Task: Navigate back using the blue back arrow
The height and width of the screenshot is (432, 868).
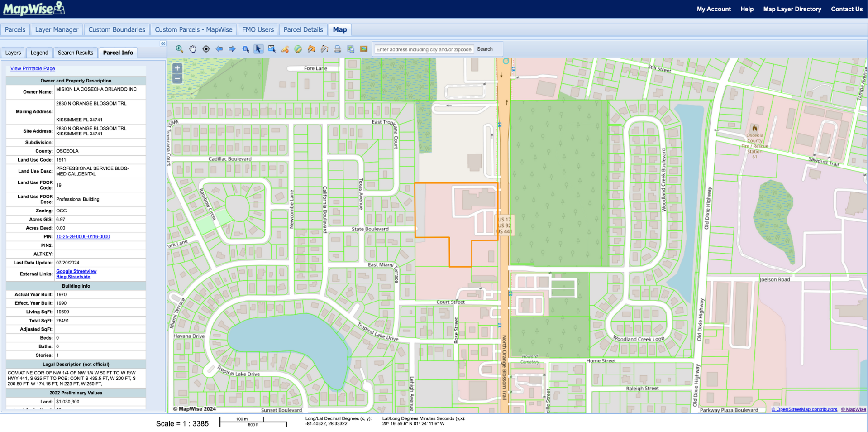Action: (219, 49)
